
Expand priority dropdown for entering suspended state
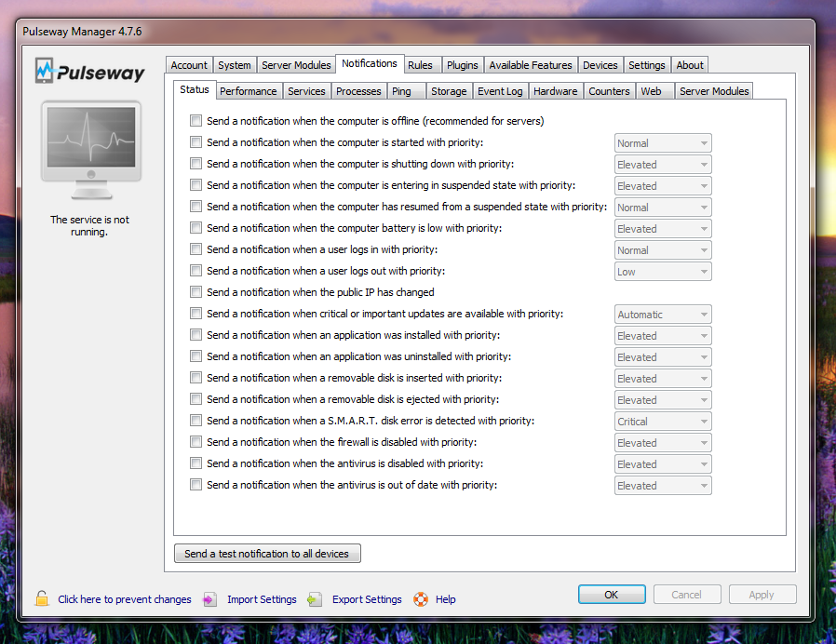(x=663, y=185)
